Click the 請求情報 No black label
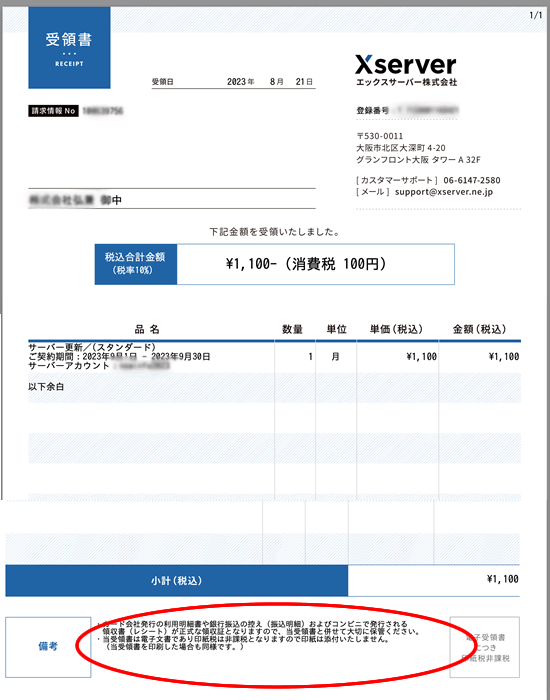The height and width of the screenshot is (700, 550). (x=53, y=111)
